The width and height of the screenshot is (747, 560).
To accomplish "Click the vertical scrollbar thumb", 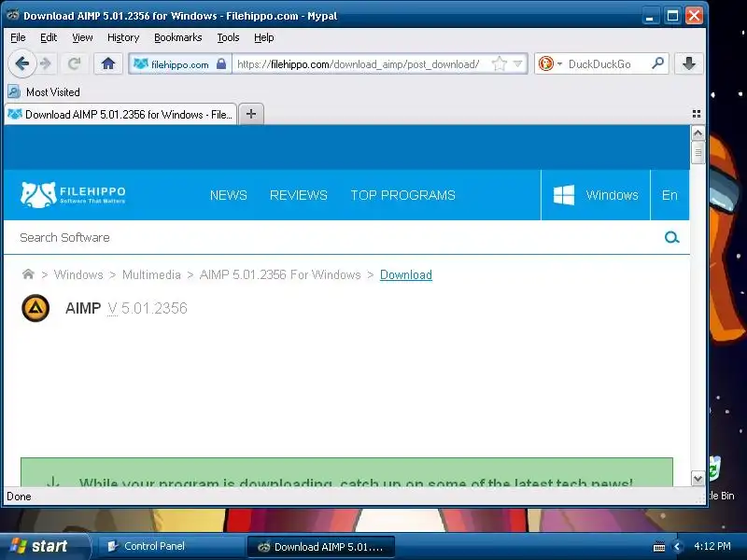I will (x=698, y=153).
